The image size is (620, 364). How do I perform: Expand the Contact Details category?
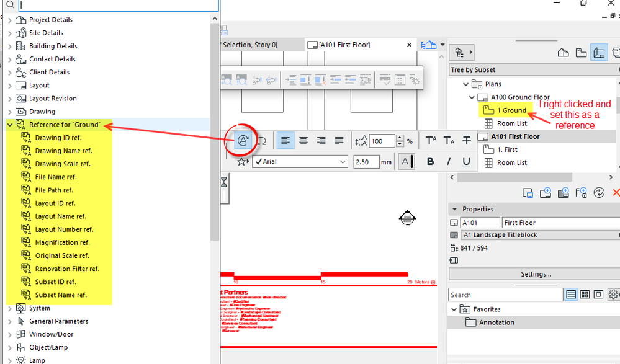coord(11,60)
